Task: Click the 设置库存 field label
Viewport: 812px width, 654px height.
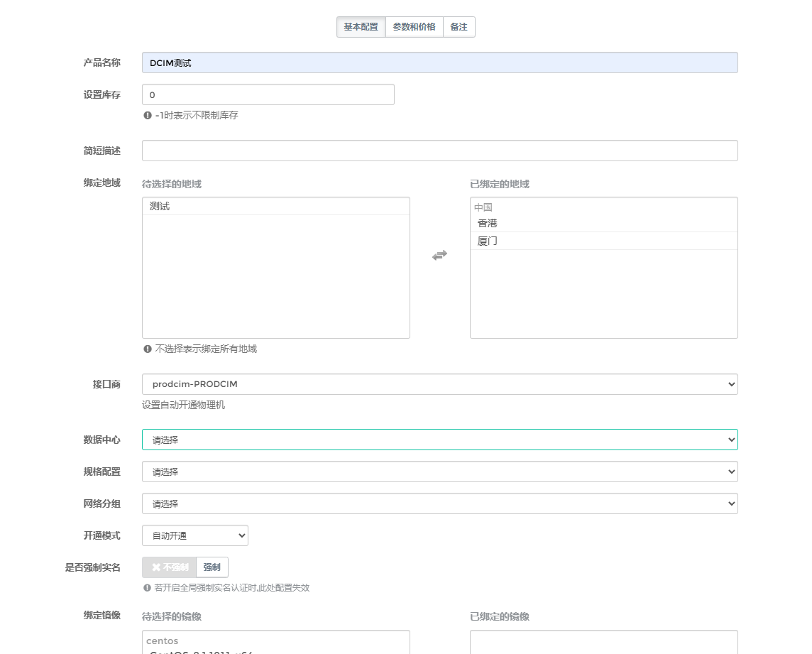Action: 102,95
